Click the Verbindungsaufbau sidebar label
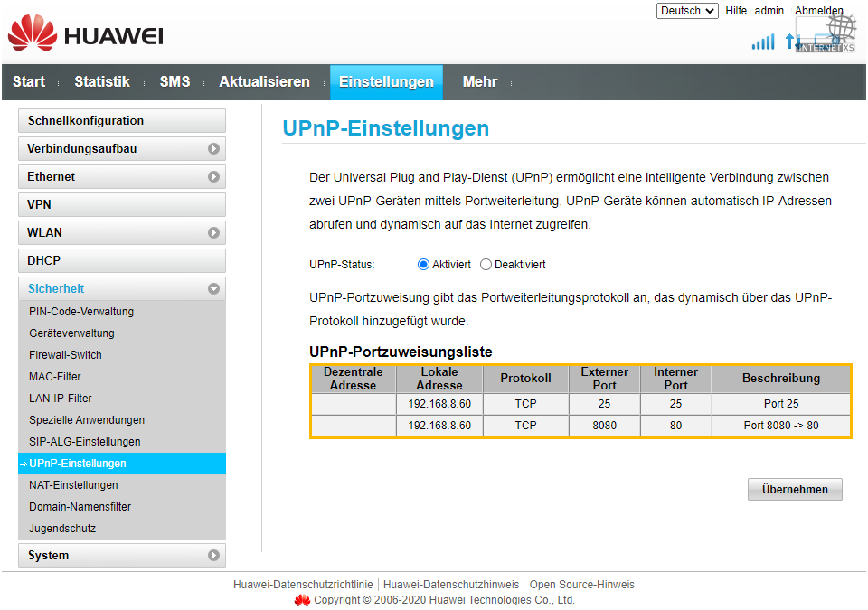The height and width of the screenshot is (610, 868). click(82, 149)
